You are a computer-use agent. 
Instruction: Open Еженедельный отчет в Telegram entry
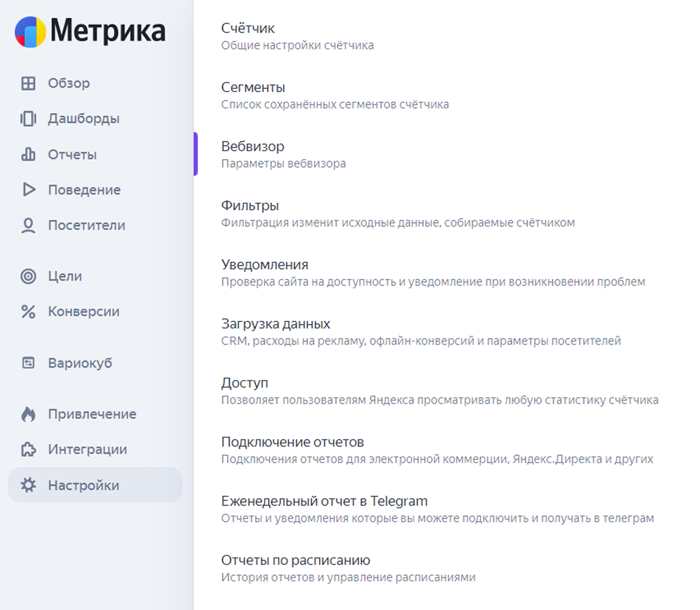(324, 501)
